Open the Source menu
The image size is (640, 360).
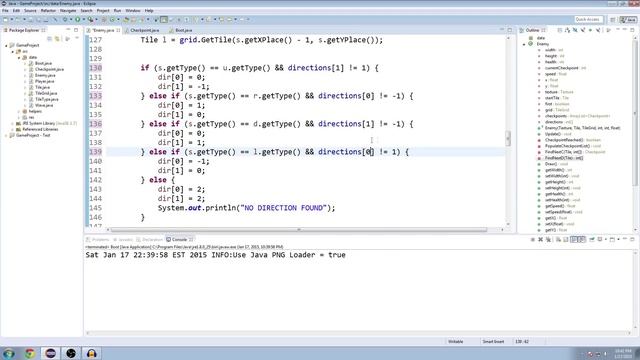click(30, 11)
